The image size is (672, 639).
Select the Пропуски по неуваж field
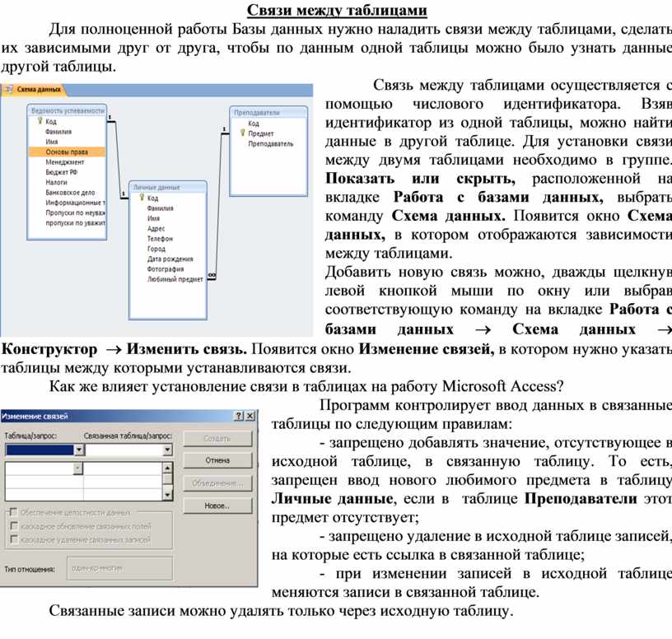(x=75, y=213)
